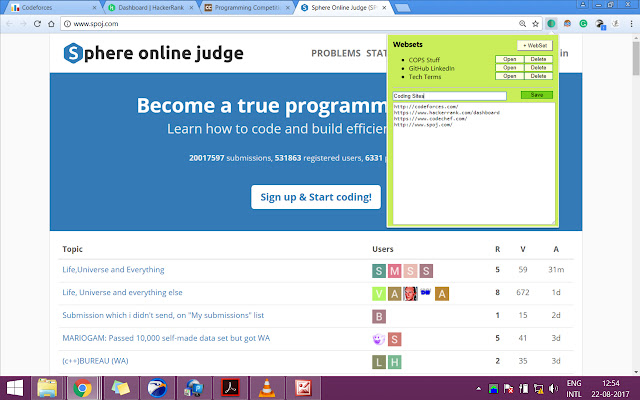Click view count 672
The image size is (640, 400).
[523, 293]
